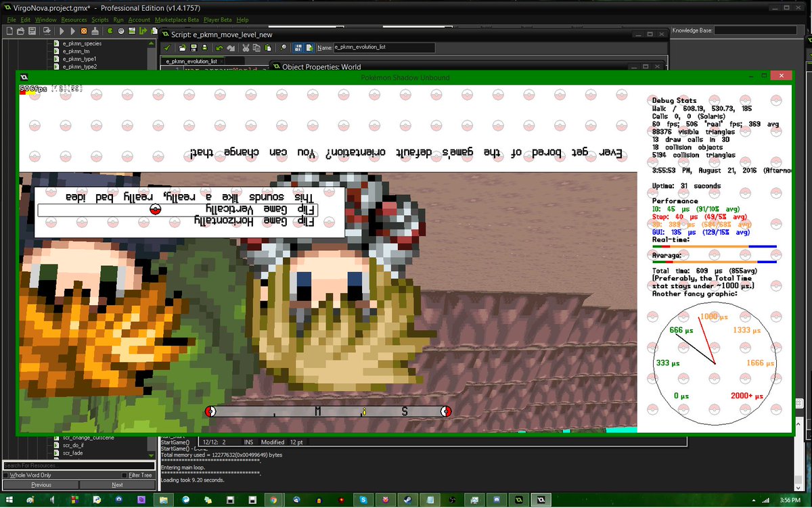Open the File menu
The image size is (812, 508).
(12, 20)
